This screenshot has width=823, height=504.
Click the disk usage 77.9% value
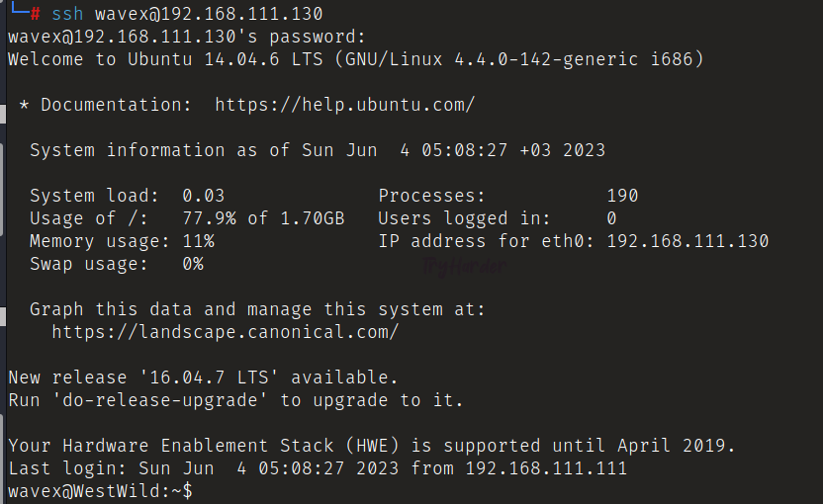209,218
